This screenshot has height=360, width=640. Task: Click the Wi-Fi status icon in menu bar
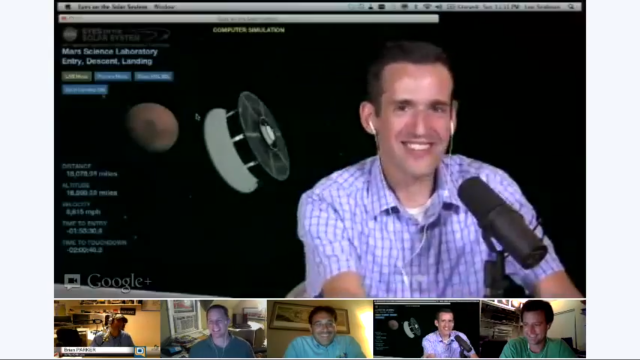[427, 7]
